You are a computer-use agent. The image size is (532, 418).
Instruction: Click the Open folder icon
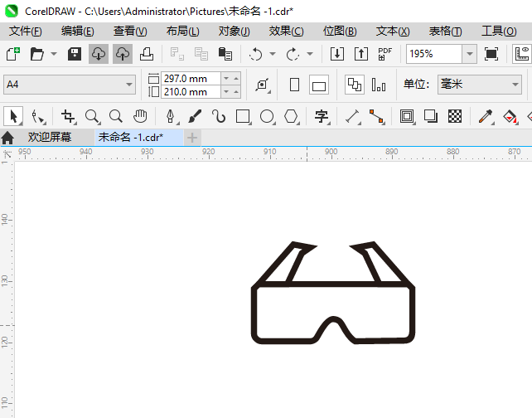(37, 54)
